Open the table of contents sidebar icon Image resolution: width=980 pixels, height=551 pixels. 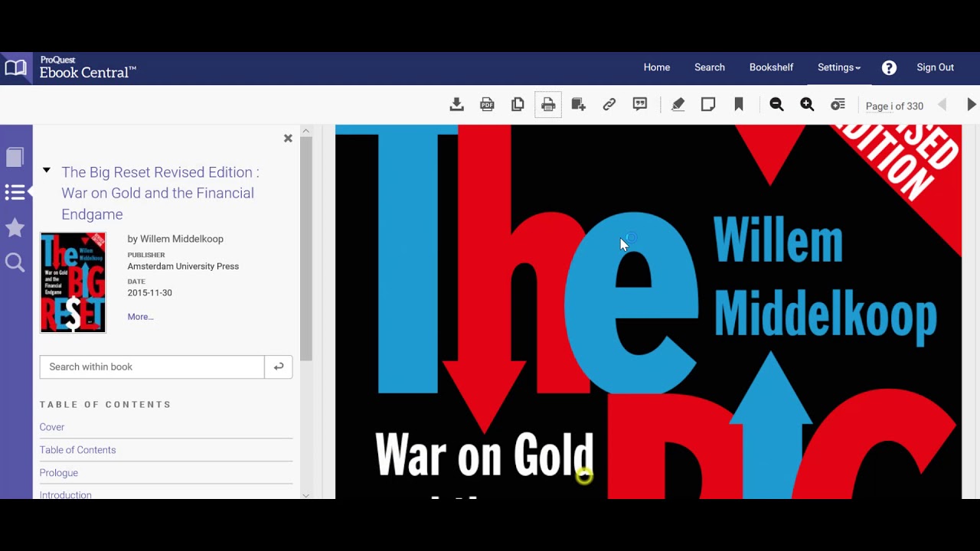tap(15, 192)
